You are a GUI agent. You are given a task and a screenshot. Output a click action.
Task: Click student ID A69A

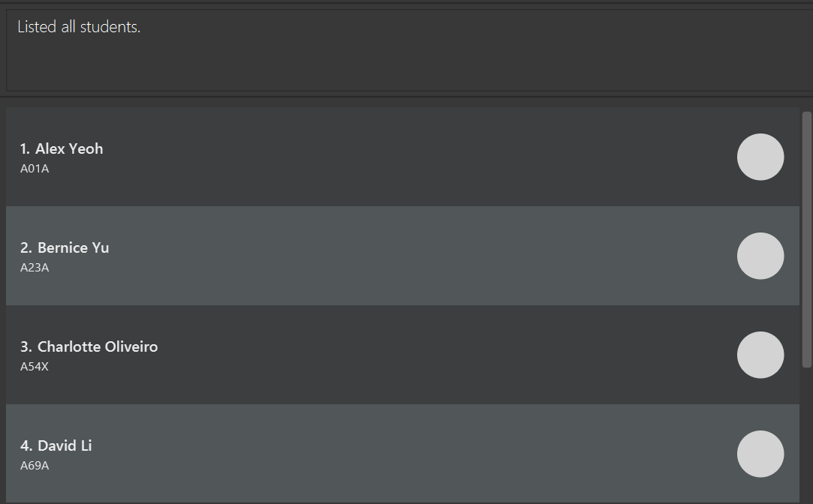coord(35,465)
